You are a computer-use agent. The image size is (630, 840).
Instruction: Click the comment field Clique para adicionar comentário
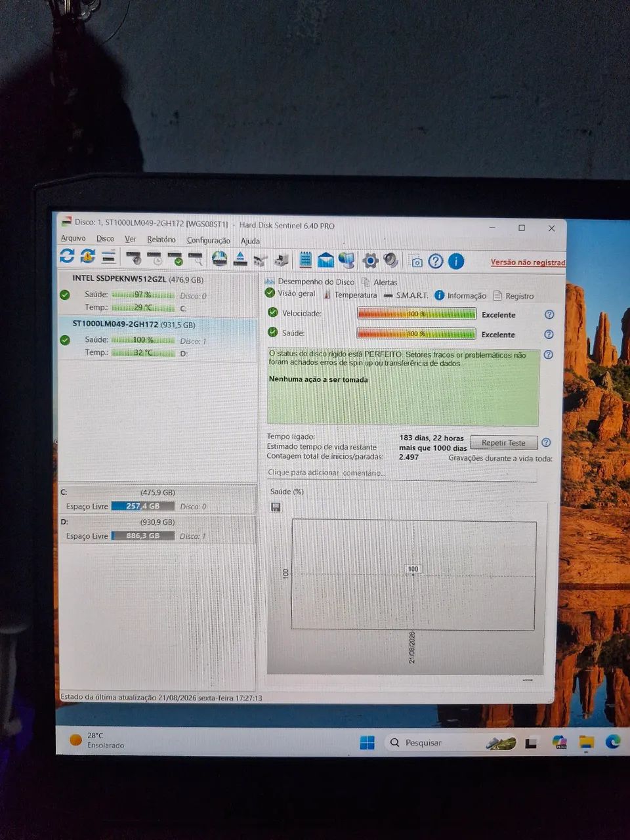402,473
